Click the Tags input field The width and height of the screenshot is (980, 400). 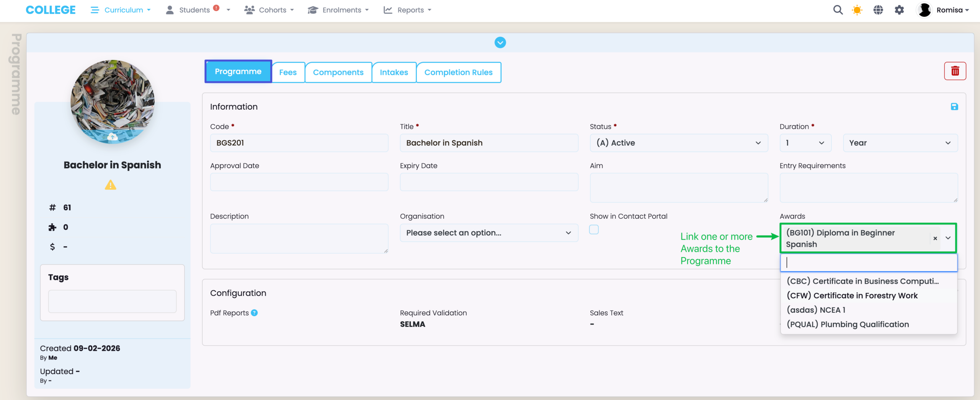[112, 301]
